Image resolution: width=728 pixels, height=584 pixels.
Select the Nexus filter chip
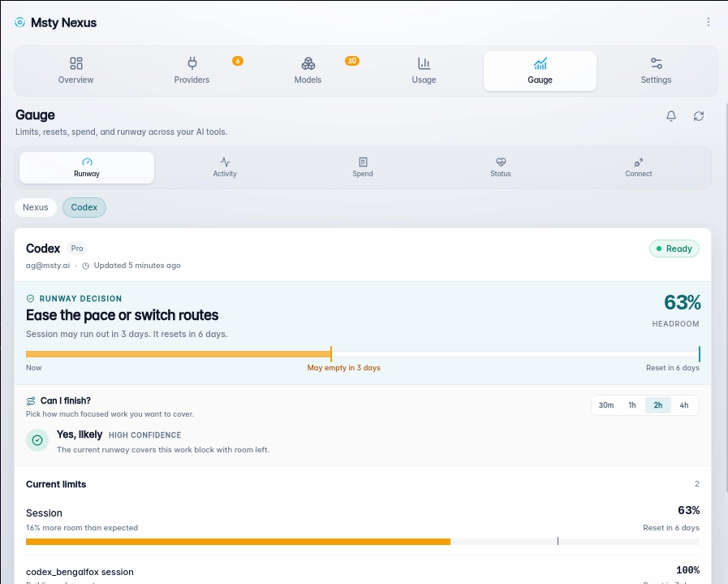coord(35,207)
